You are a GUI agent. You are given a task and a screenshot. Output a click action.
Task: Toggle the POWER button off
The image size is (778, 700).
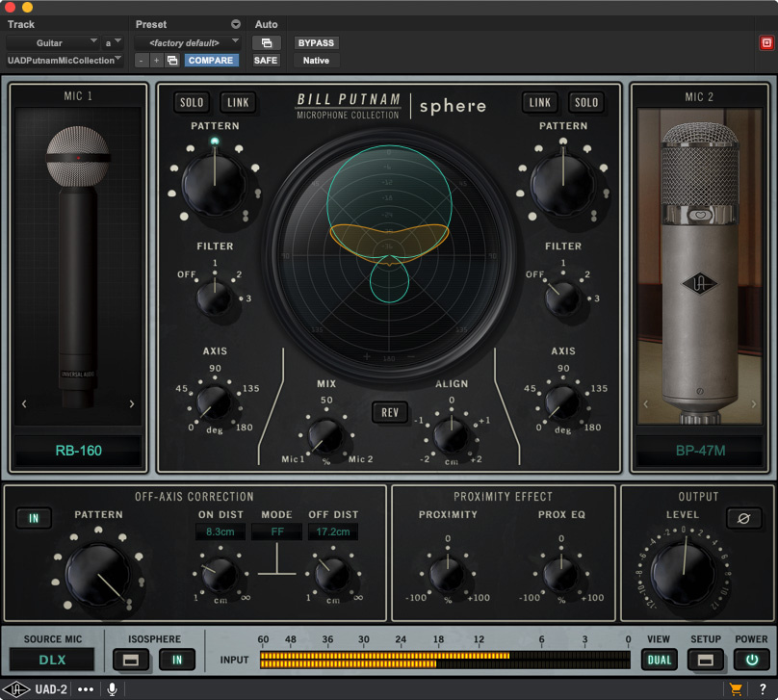tap(750, 660)
